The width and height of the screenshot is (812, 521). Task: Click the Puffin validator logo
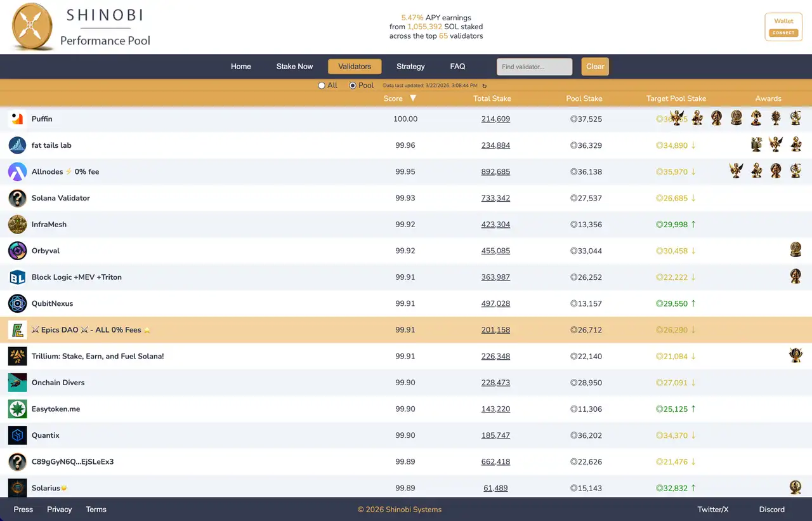click(x=17, y=119)
